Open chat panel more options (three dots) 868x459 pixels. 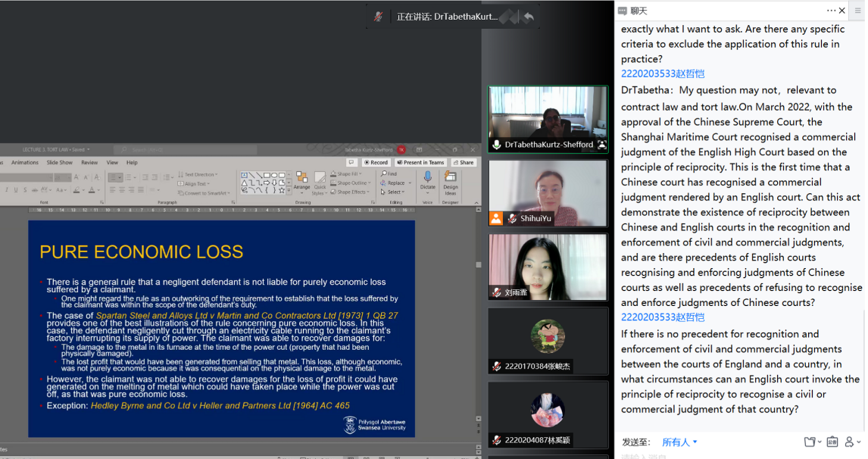831,11
